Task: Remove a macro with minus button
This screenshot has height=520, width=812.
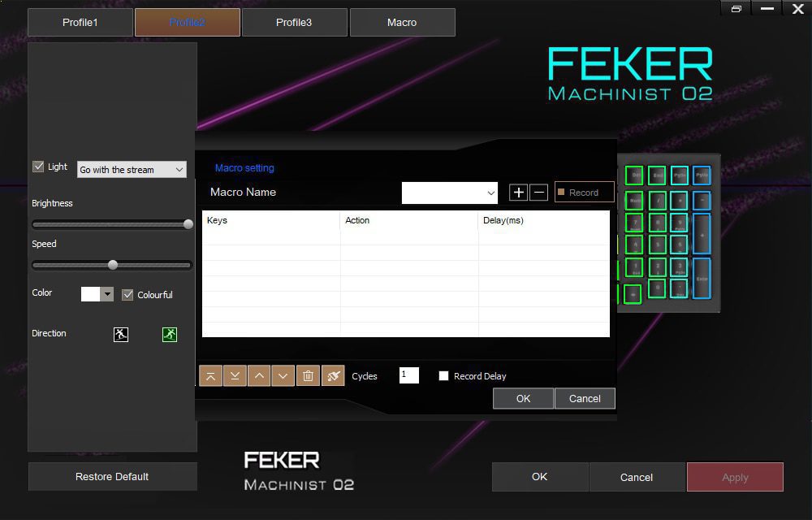Action: (x=538, y=193)
